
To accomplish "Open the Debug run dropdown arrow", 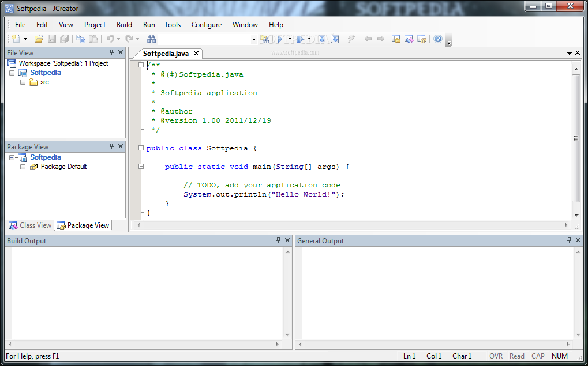I will coord(309,39).
